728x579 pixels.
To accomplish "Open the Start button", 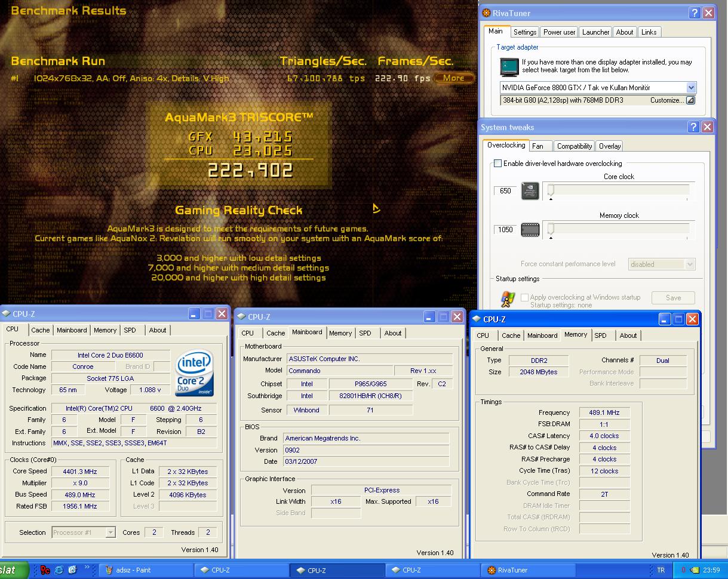I will 14,570.
